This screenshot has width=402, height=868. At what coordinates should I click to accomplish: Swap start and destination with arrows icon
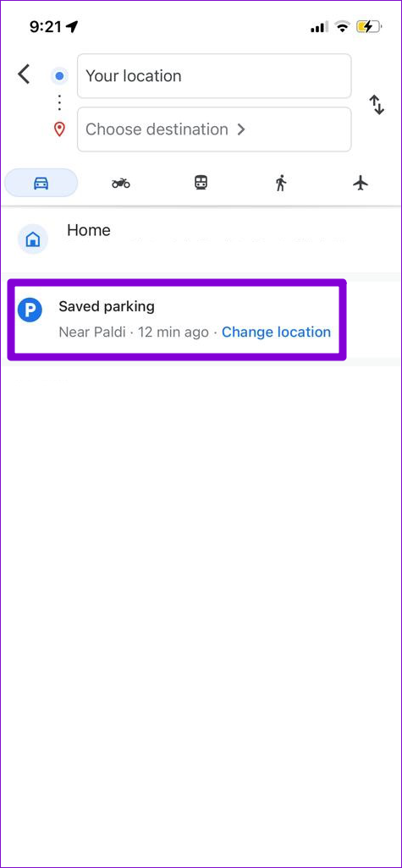click(377, 105)
